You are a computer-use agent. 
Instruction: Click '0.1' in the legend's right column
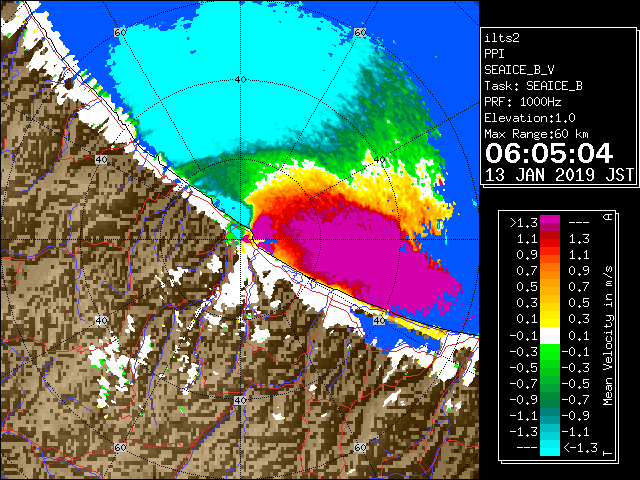tap(580, 336)
